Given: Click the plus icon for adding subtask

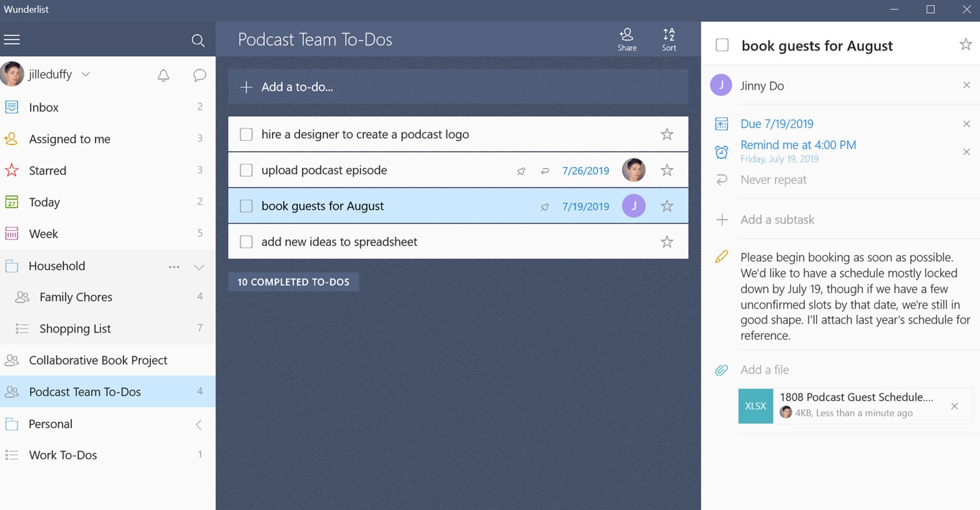Looking at the screenshot, I should pos(722,220).
